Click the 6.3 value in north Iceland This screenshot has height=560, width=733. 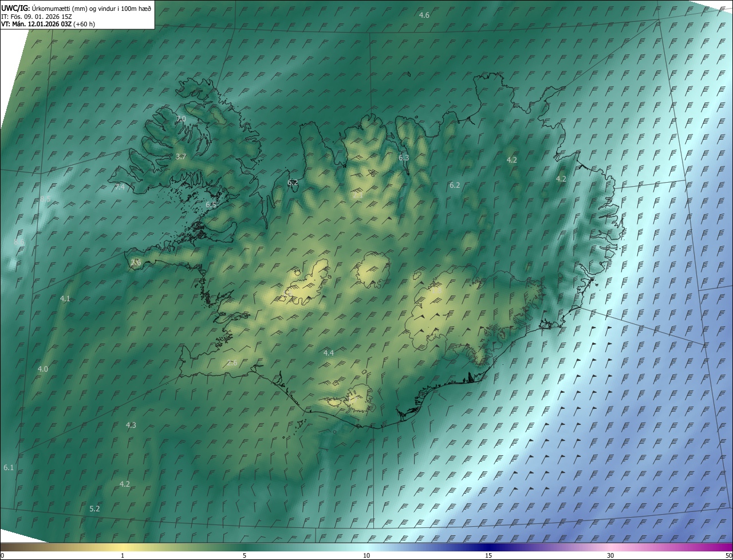[x=404, y=157]
